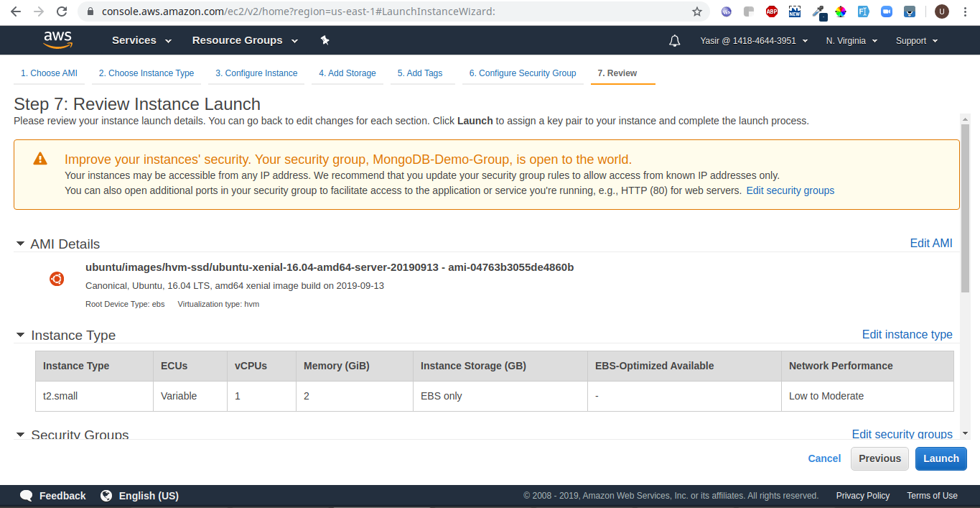Viewport: 980px width, 508px height.
Task: Click the browser reload icon
Action: click(62, 11)
